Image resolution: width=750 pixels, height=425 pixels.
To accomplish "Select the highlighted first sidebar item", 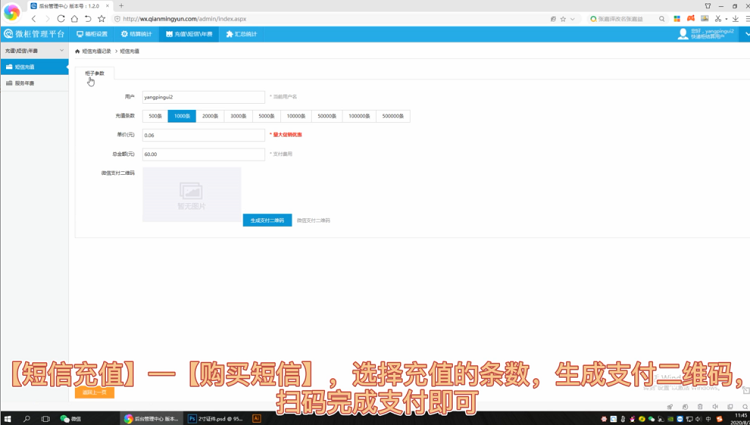I will coord(34,67).
